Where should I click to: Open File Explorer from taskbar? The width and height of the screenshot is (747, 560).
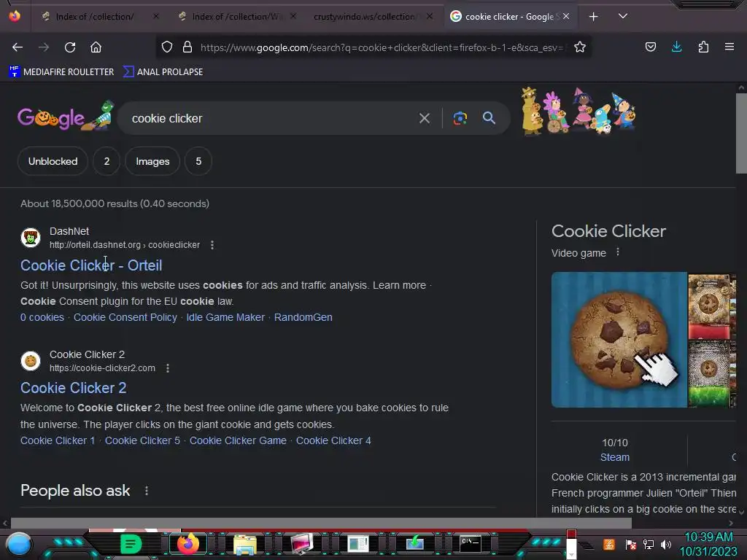[245, 544]
